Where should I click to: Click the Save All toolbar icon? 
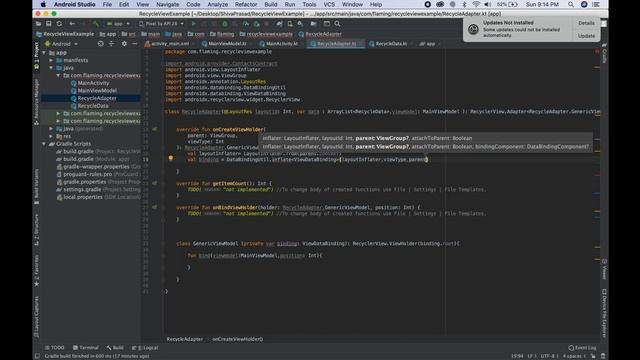click(49, 24)
